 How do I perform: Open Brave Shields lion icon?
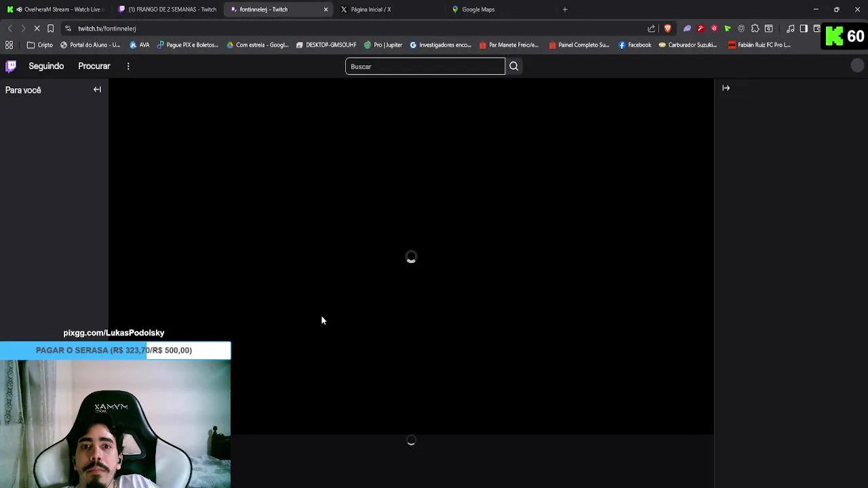click(668, 28)
